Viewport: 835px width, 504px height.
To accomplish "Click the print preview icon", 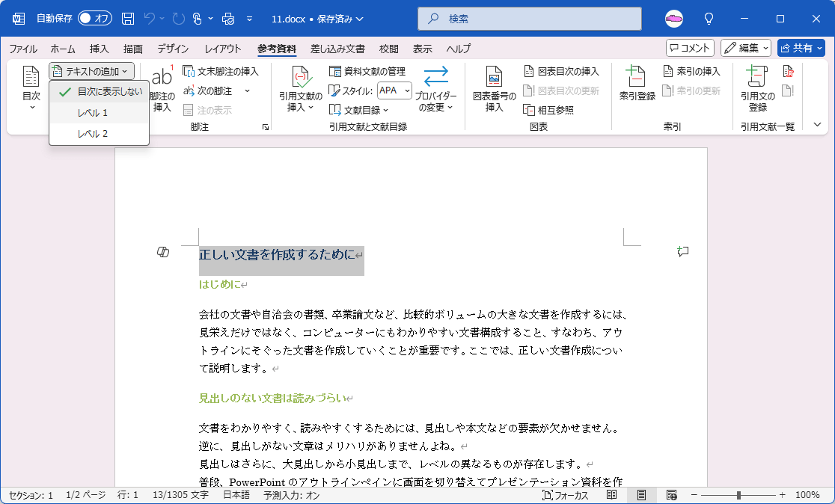I will coord(228,19).
